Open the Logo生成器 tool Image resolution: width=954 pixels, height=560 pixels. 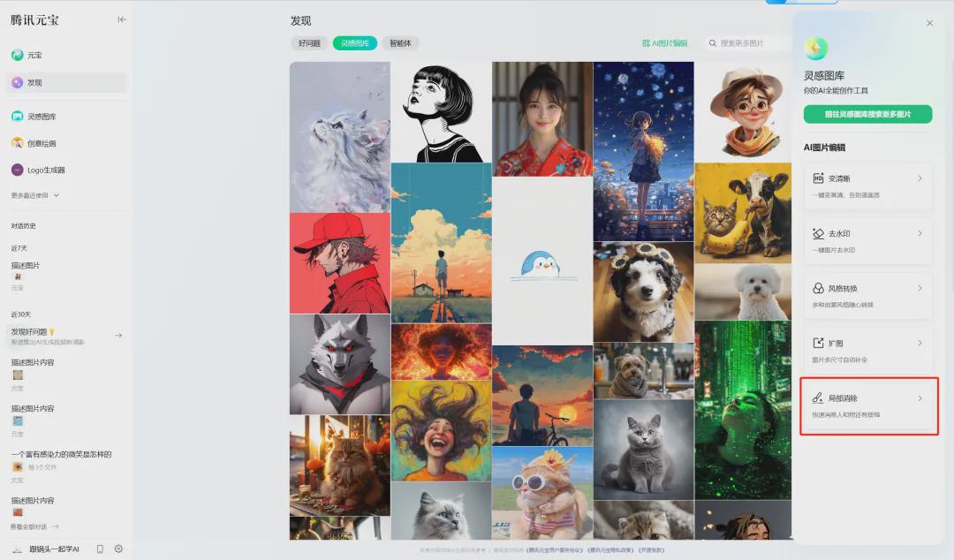[x=46, y=170]
